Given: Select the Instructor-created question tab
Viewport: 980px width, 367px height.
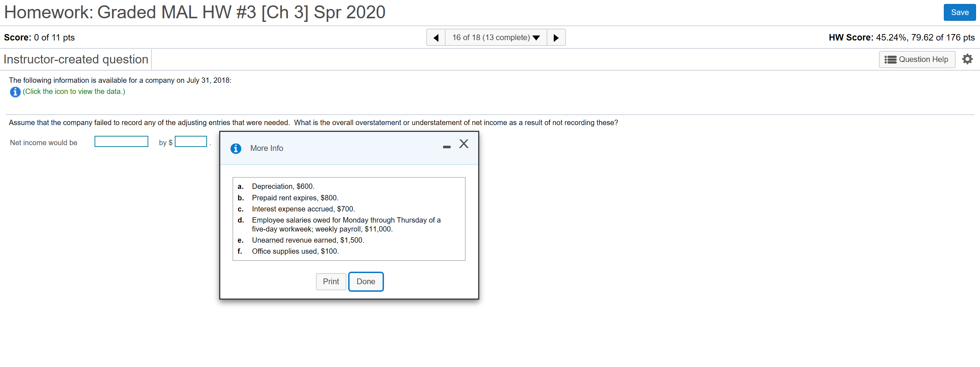Looking at the screenshot, I should pos(75,59).
